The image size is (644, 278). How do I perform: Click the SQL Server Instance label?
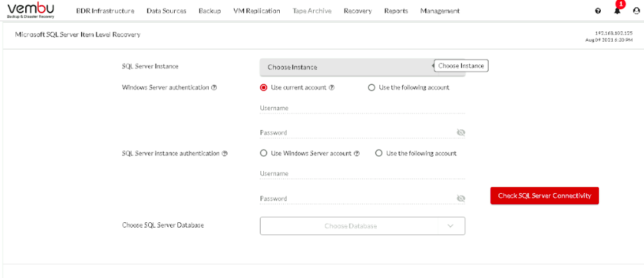[x=150, y=66]
